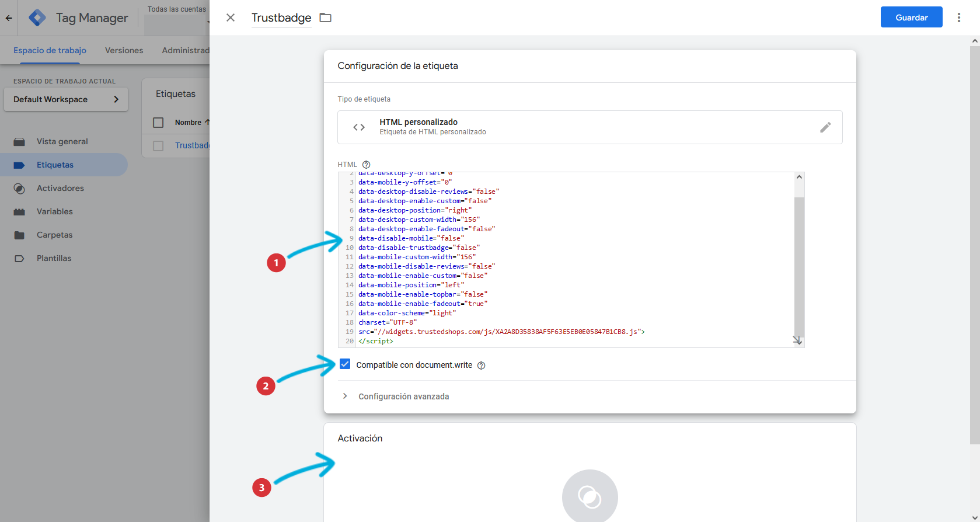Viewport: 980px width, 522px height.
Task: Click the HTML personalizado tag type row
Action: point(590,127)
